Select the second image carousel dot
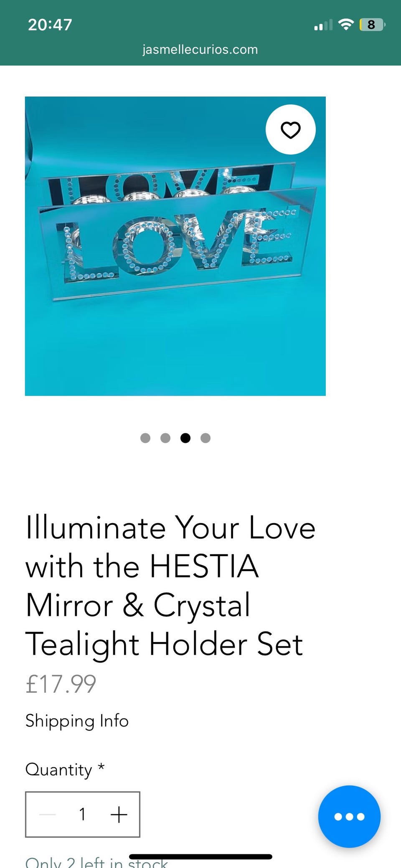The width and height of the screenshot is (401, 868). tap(165, 438)
